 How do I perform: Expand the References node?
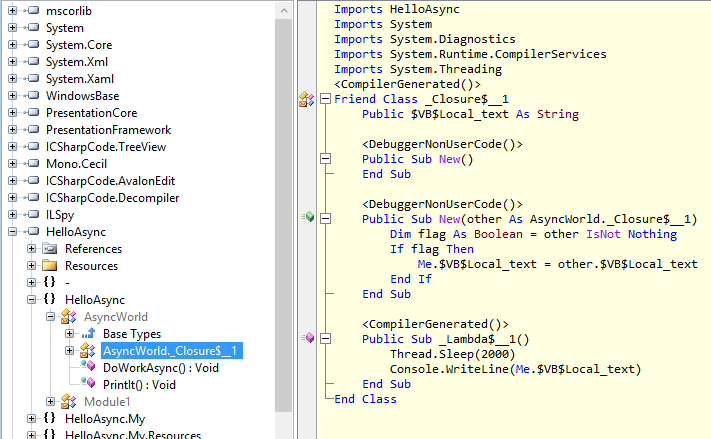[x=31, y=249]
